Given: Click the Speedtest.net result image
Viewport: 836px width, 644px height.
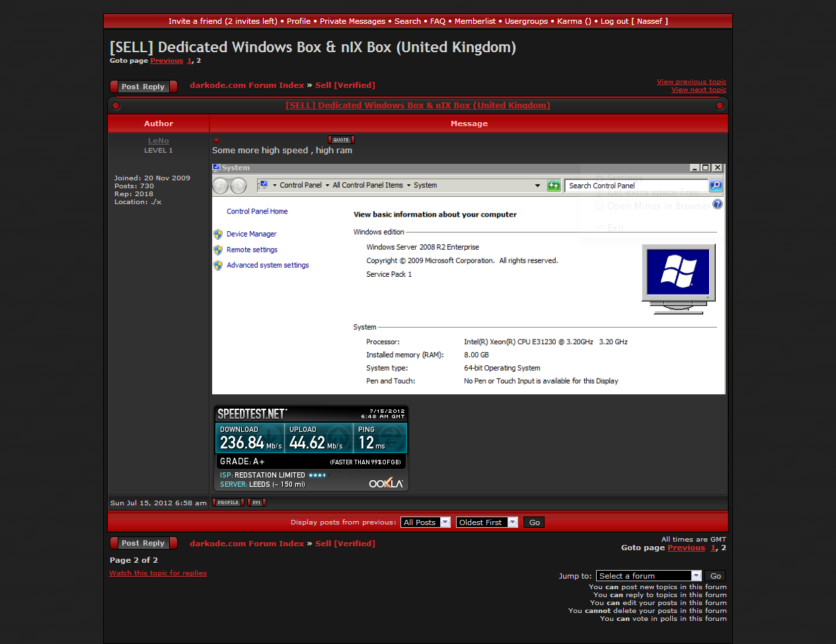Looking at the screenshot, I should coord(310,448).
